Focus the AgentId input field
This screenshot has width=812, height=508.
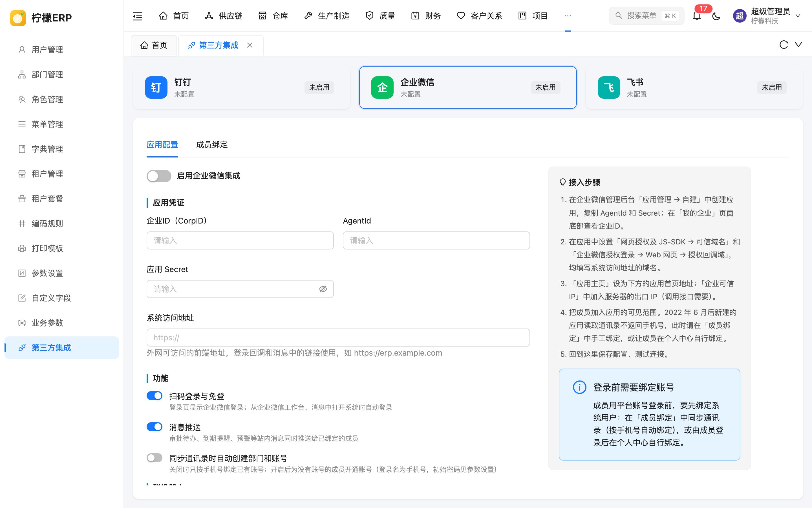(x=436, y=240)
